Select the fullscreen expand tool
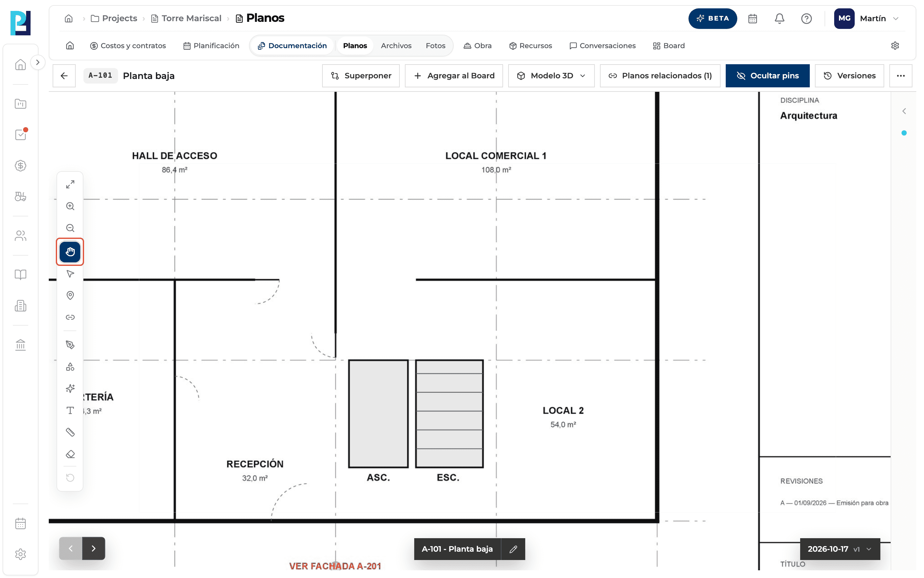Image resolution: width=924 pixels, height=578 pixels. (x=70, y=185)
